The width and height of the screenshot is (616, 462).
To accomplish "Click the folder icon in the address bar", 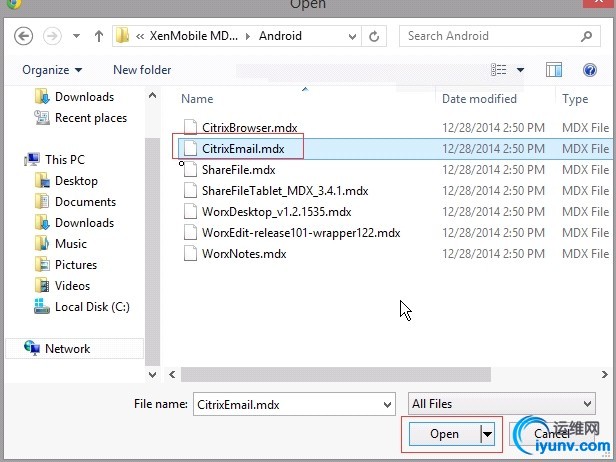I will click(122, 36).
